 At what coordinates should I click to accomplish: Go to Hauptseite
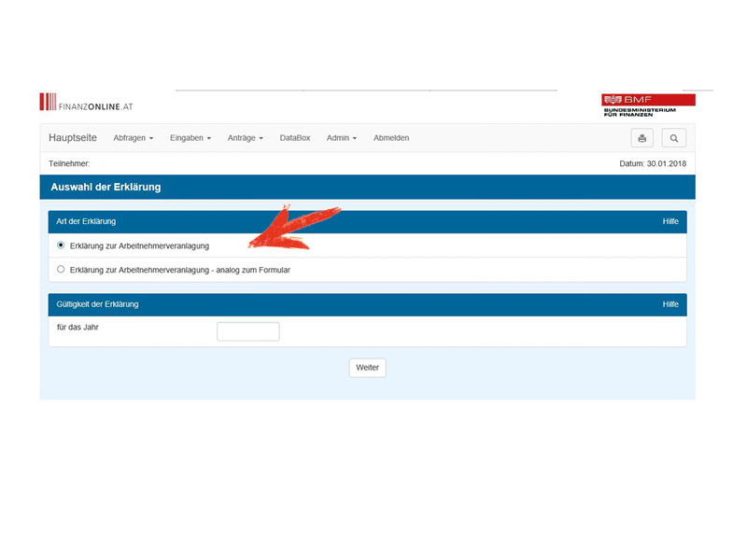[73, 138]
